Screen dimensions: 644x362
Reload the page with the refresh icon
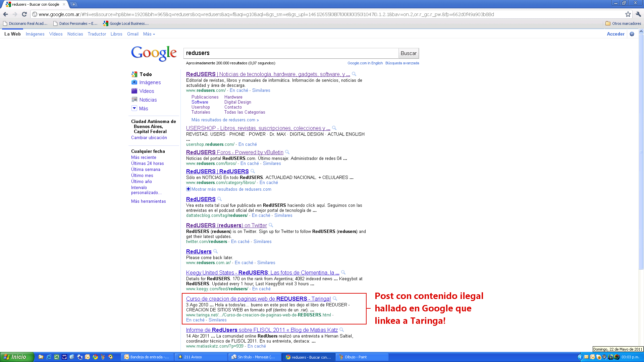[24, 14]
